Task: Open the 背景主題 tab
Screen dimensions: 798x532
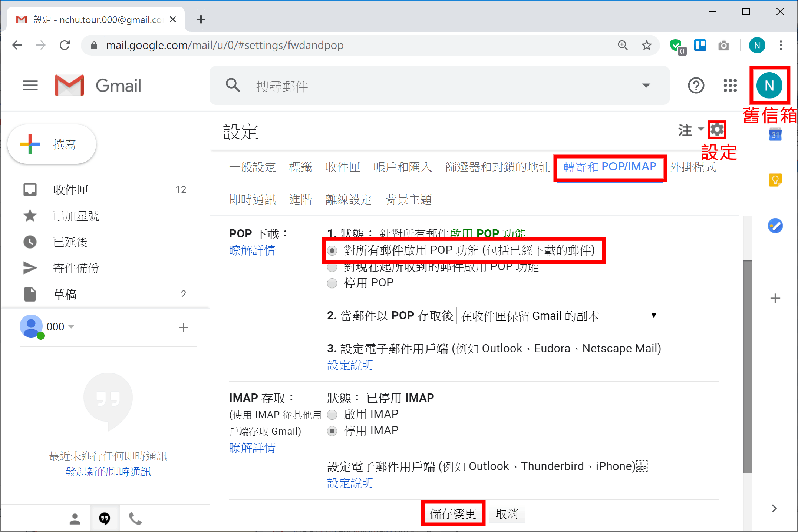Action: [409, 200]
